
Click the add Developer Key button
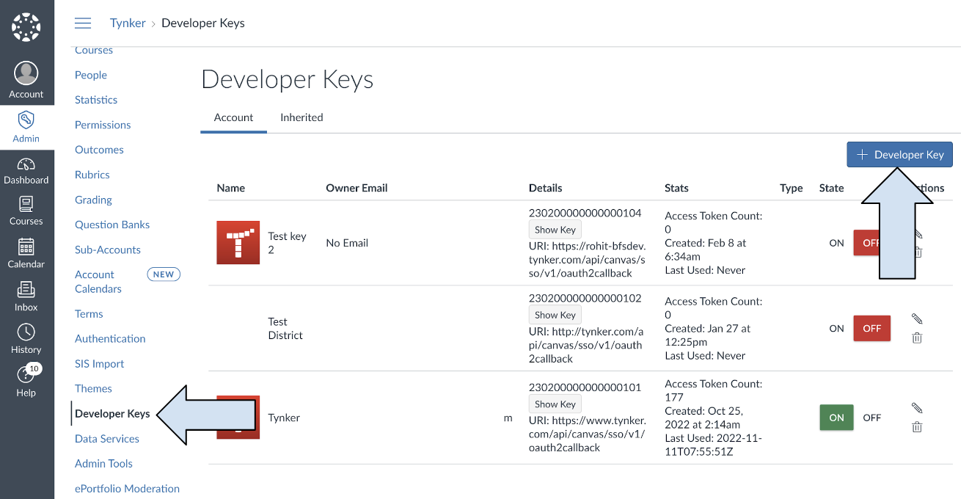click(x=899, y=155)
